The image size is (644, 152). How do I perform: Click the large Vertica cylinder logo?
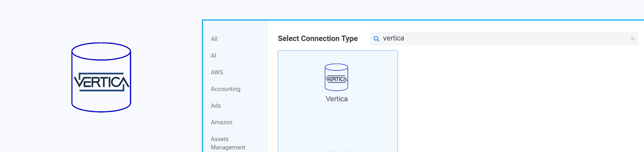[101, 77]
